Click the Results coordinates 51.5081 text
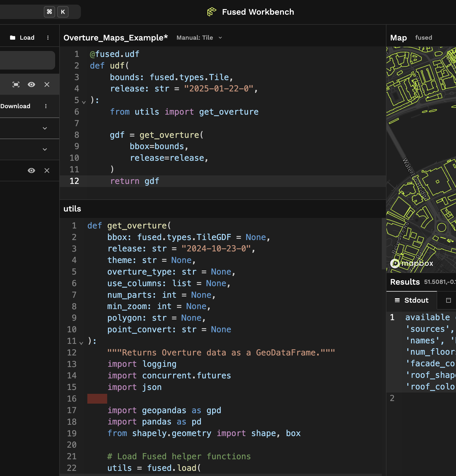 click(440, 282)
